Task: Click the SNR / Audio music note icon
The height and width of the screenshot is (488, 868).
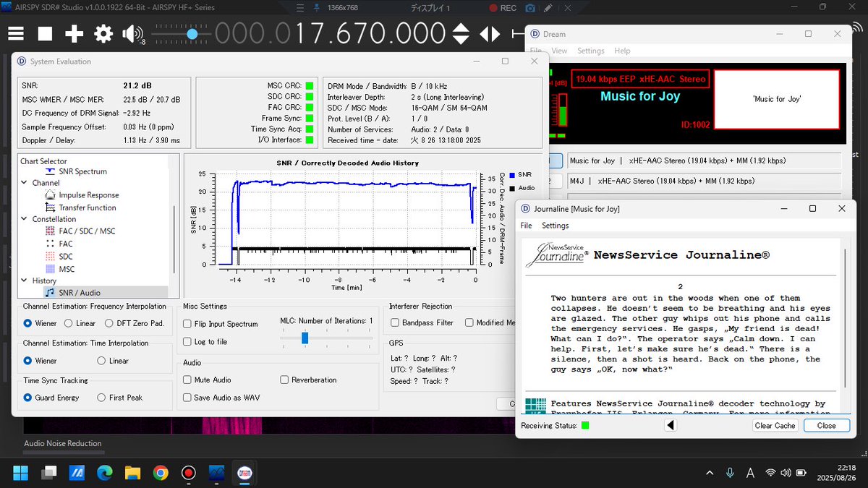Action: click(50, 292)
